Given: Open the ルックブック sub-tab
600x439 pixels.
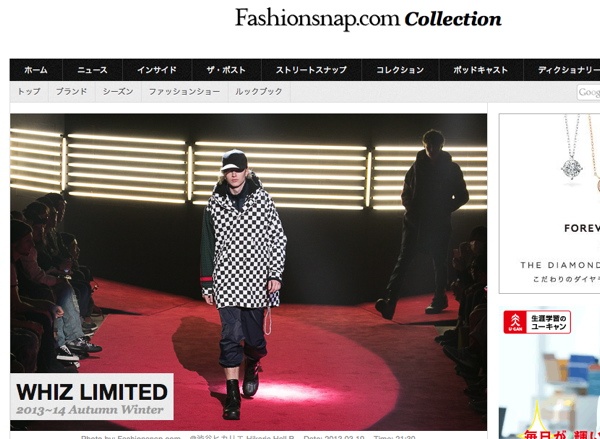Looking at the screenshot, I should pos(259,92).
